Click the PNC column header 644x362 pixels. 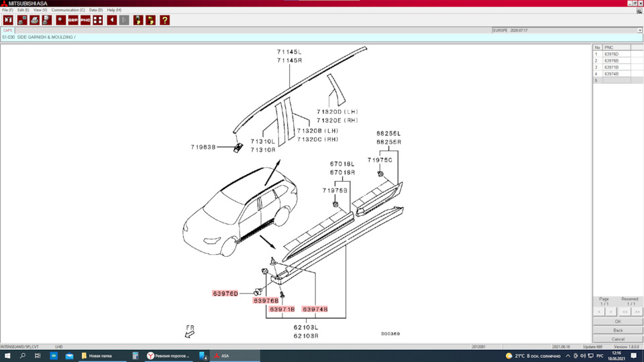(x=616, y=48)
